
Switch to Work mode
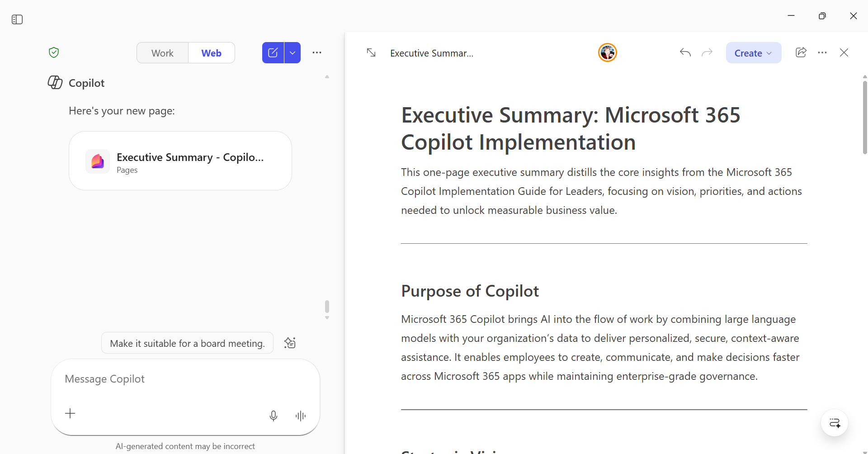pos(162,53)
